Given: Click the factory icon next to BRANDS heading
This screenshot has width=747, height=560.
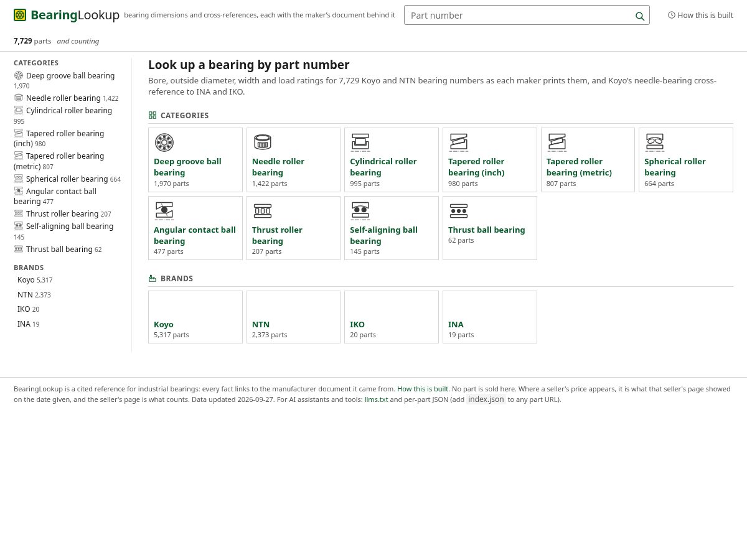Looking at the screenshot, I should click(x=153, y=278).
